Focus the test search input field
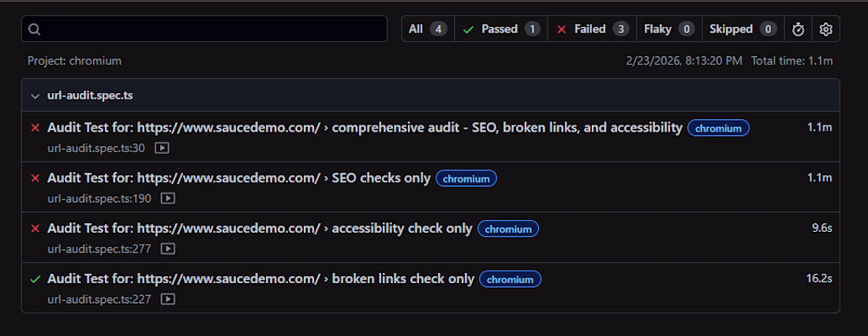This screenshot has height=336, width=868. pyautogui.click(x=204, y=28)
